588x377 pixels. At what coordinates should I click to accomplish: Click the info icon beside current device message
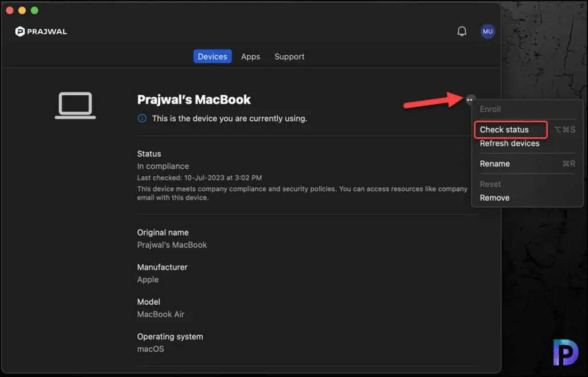coord(142,118)
